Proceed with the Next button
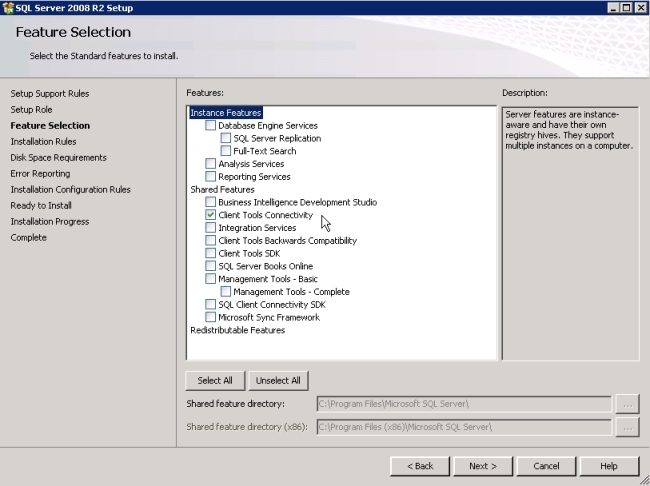The width and height of the screenshot is (650, 486). 483,466
